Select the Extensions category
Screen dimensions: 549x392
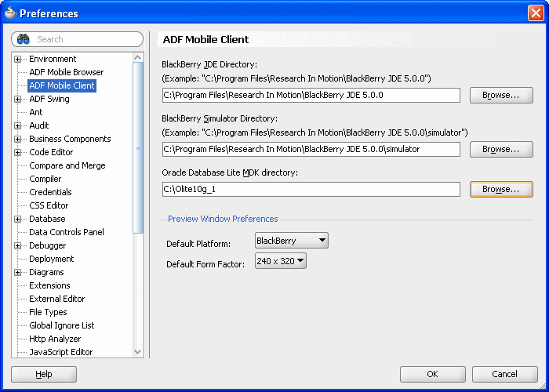tap(49, 285)
